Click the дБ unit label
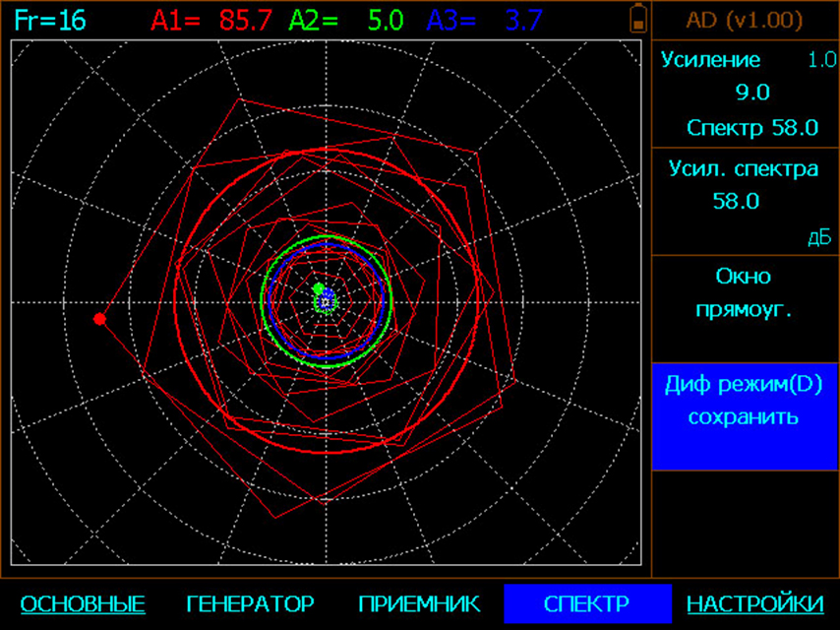Screen dimensions: 840x630 coord(819,239)
